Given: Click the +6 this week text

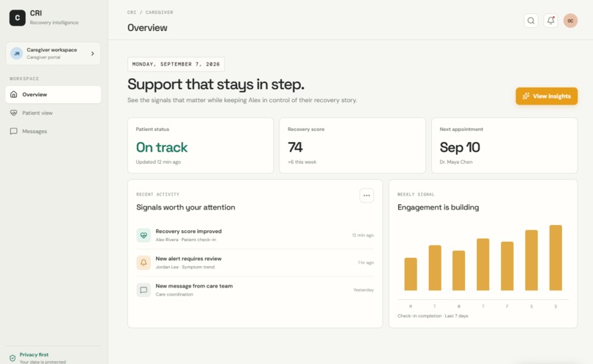Looking at the screenshot, I should pyautogui.click(x=302, y=162).
